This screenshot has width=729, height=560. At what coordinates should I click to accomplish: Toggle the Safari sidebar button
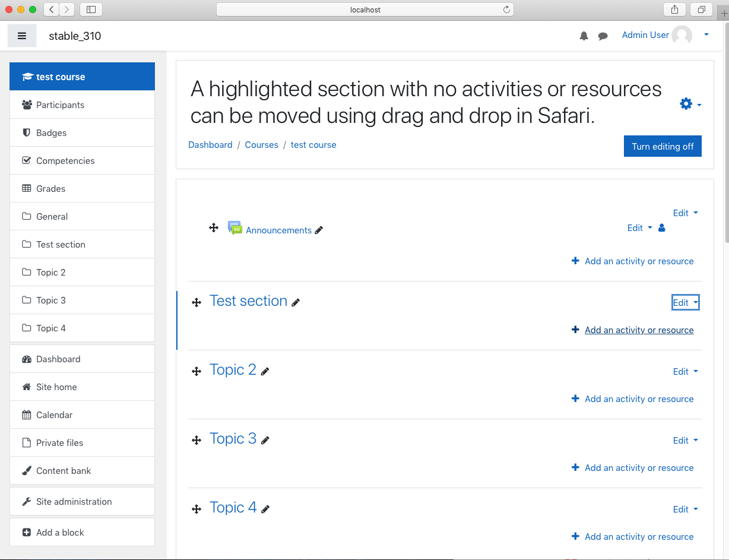tap(91, 10)
